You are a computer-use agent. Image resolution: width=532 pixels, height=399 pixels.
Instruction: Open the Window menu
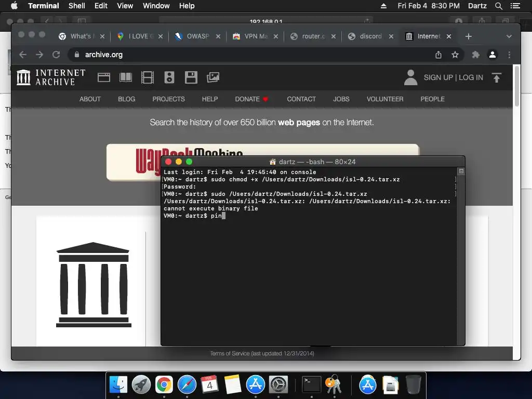pyautogui.click(x=156, y=6)
